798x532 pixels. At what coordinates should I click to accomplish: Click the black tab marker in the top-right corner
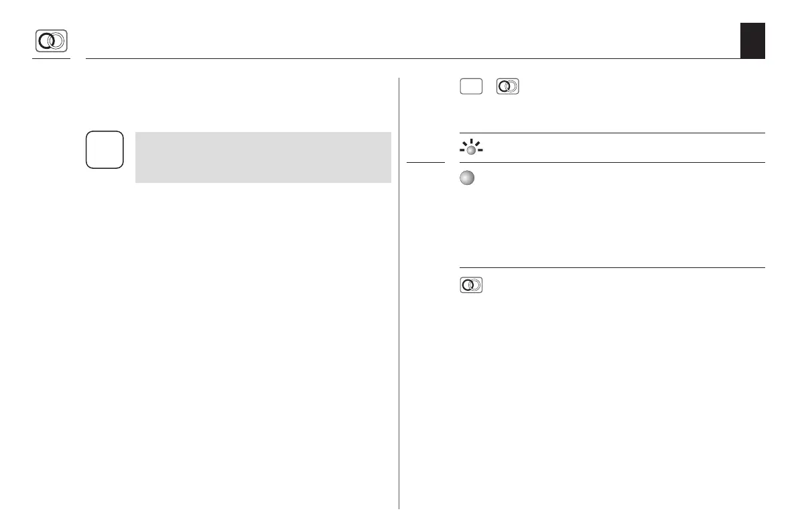coord(753,41)
